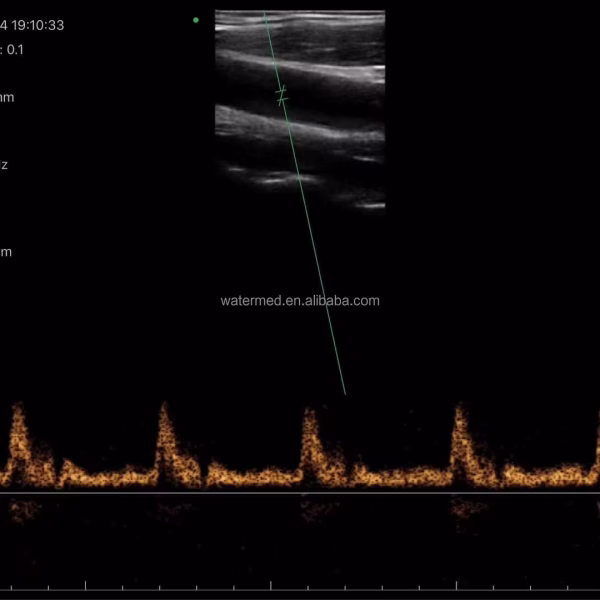Click the white Doppler baseline line
The height and width of the screenshot is (600, 600).
pyautogui.click(x=300, y=492)
